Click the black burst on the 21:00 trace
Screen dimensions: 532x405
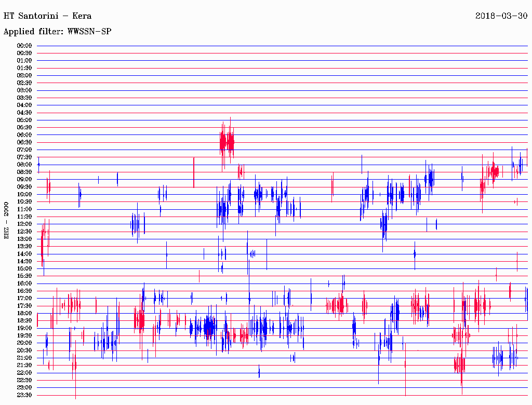click(498, 358)
